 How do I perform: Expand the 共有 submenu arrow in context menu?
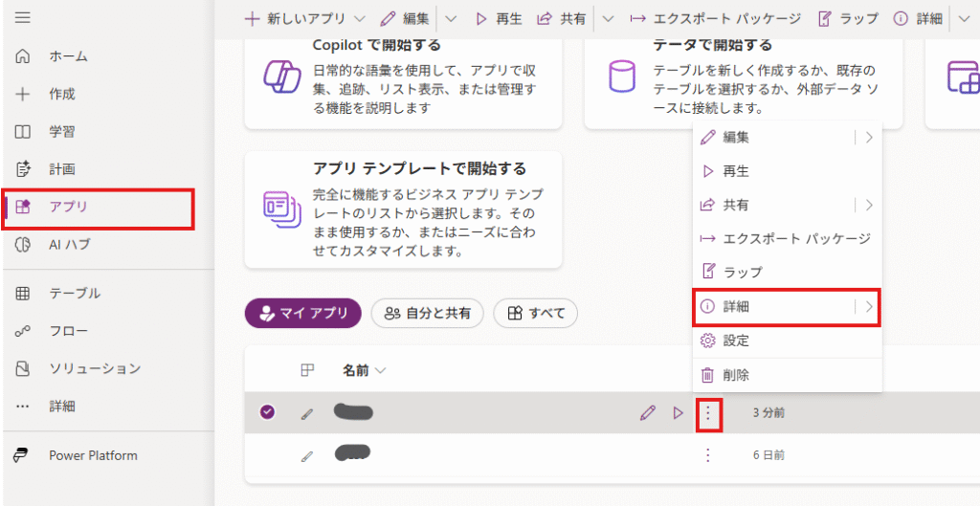click(869, 205)
